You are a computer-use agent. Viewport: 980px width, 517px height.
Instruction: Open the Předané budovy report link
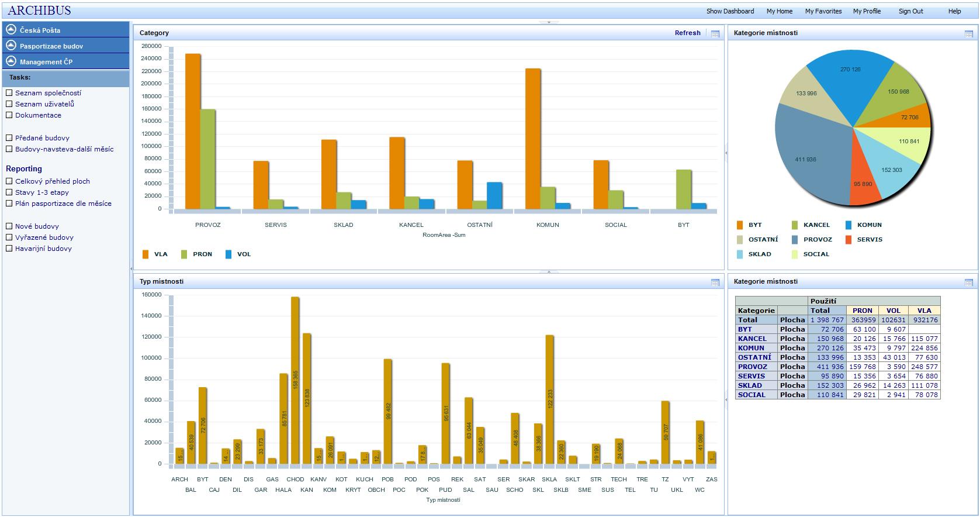click(x=42, y=138)
